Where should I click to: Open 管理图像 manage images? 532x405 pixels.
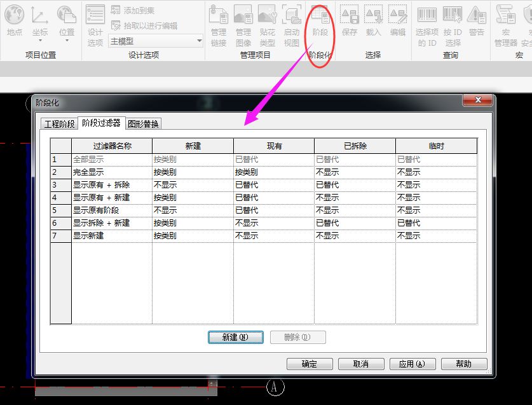tap(243, 25)
